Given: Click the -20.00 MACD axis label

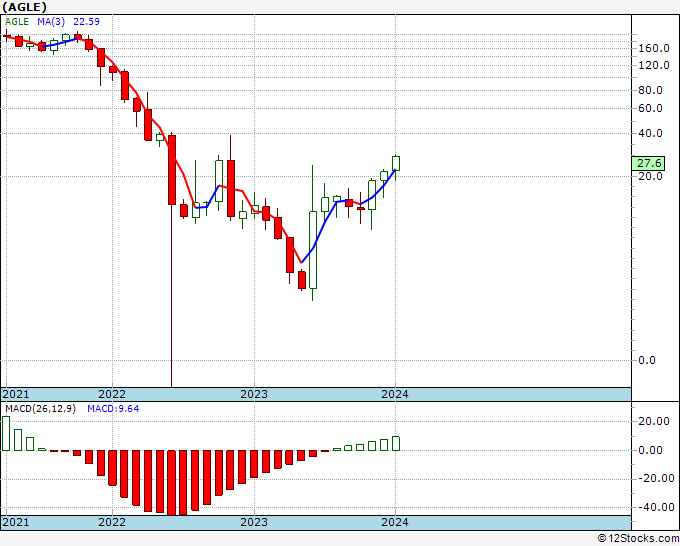Looking at the screenshot, I should click(654, 478).
